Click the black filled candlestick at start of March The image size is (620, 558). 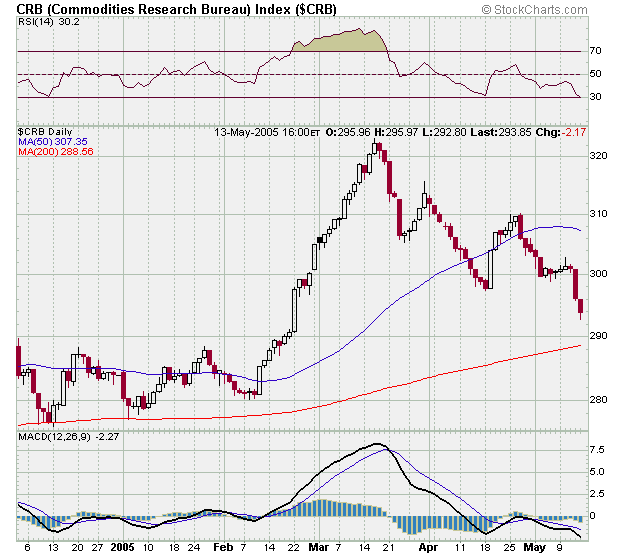(x=320, y=240)
